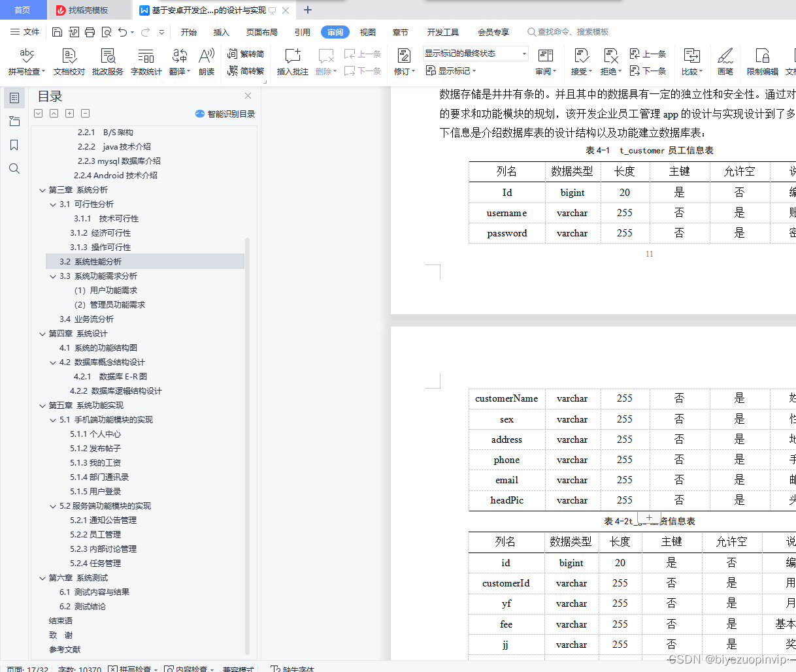The height and width of the screenshot is (672, 796).
Task: Start 朗读 read aloud
Action: click(x=207, y=62)
